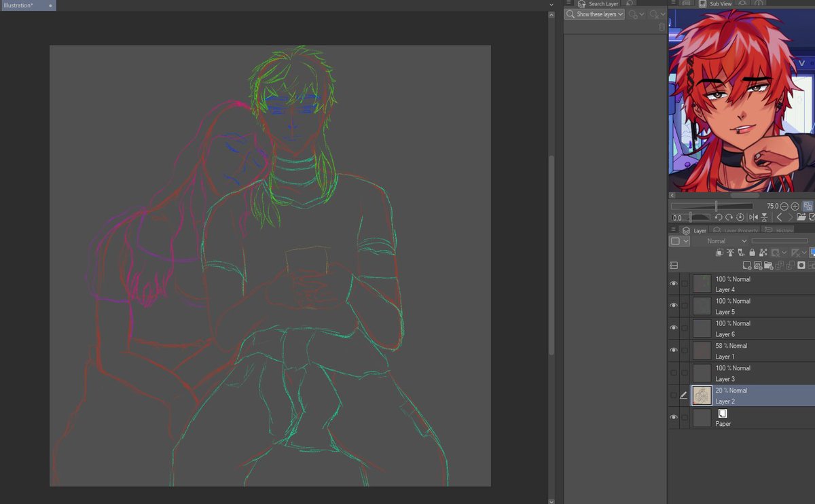Screen dimensions: 815x504
Task: Switch to the Layer Property tab
Action: [x=736, y=231]
